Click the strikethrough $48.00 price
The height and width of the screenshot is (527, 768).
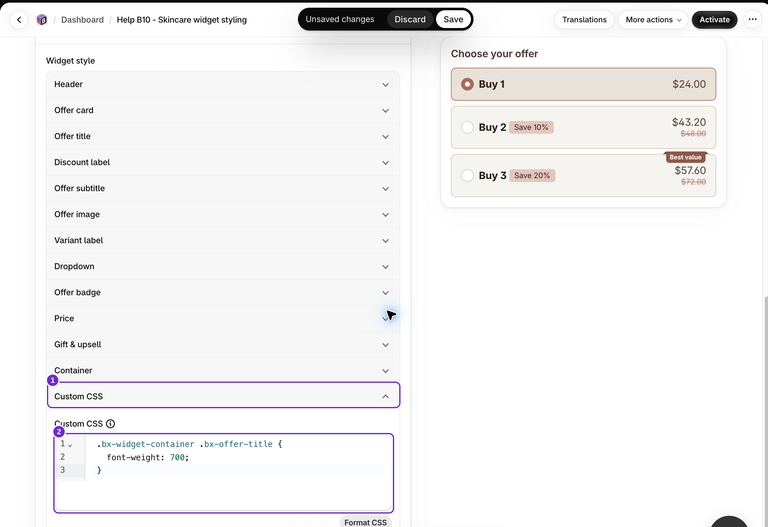[694, 134]
